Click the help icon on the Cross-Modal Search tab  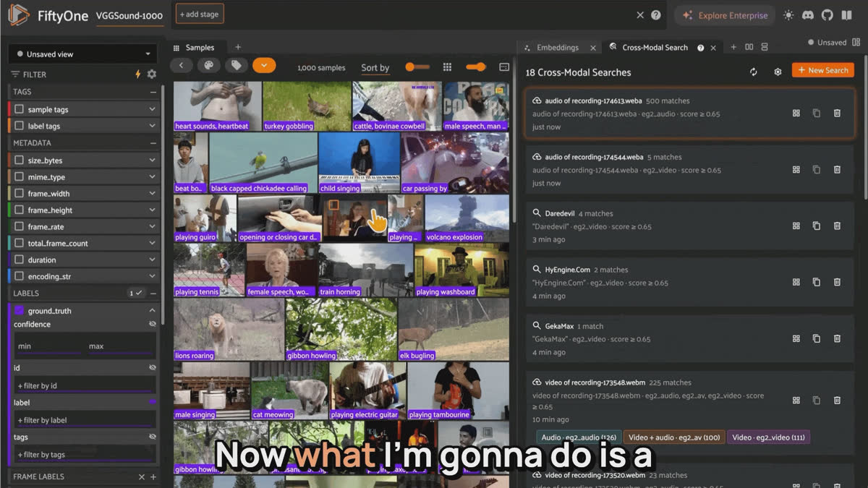click(700, 48)
